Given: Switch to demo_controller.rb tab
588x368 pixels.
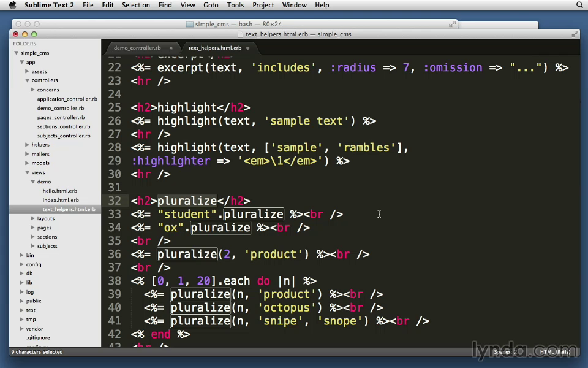Looking at the screenshot, I should 137,48.
